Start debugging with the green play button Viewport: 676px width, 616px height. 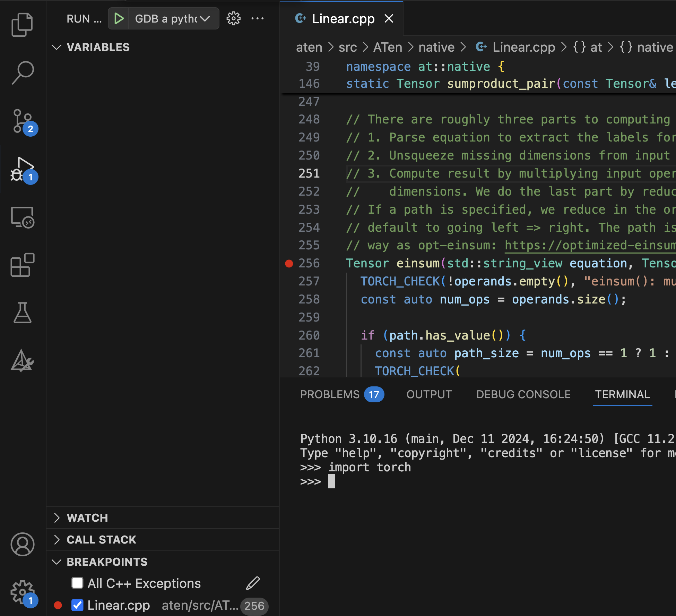[119, 19]
